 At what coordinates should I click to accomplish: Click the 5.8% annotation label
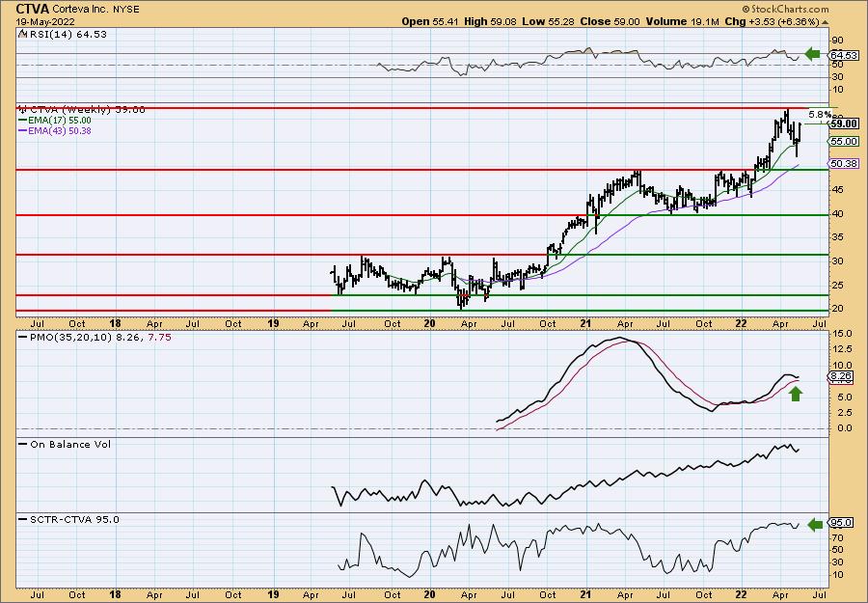(x=820, y=115)
